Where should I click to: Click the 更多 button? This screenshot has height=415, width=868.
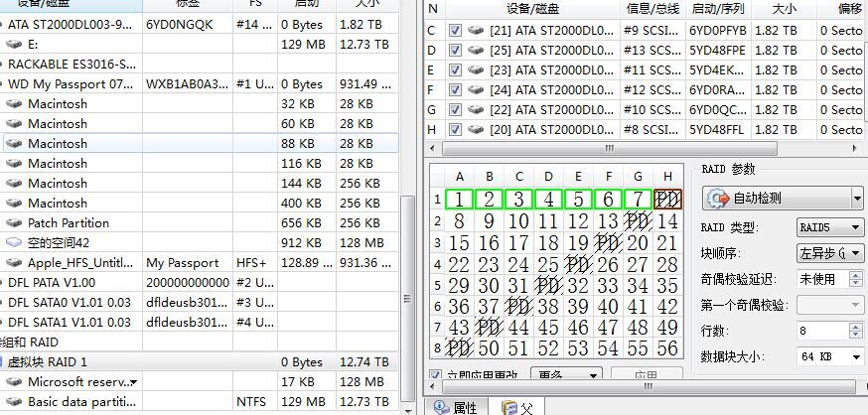click(566, 375)
